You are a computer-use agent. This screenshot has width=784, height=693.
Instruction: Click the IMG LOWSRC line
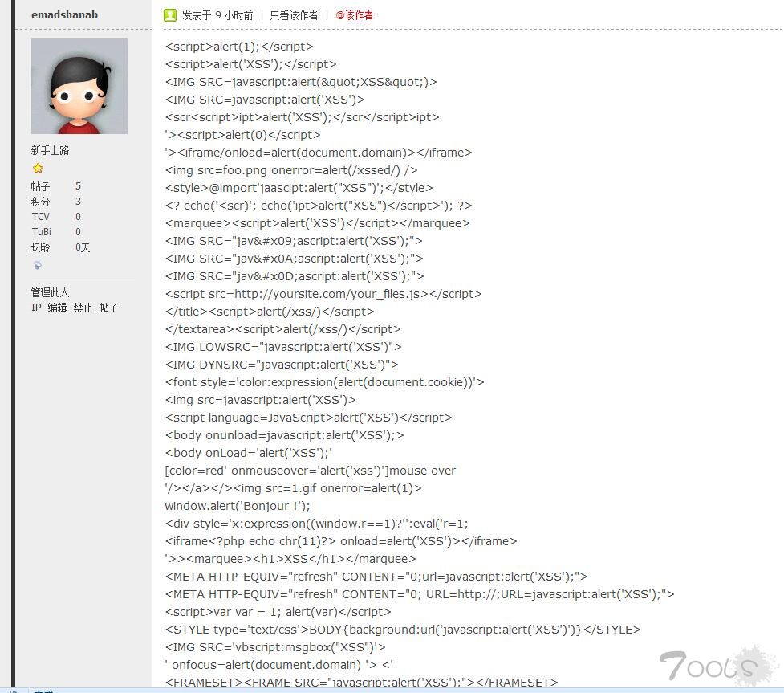pos(283,347)
